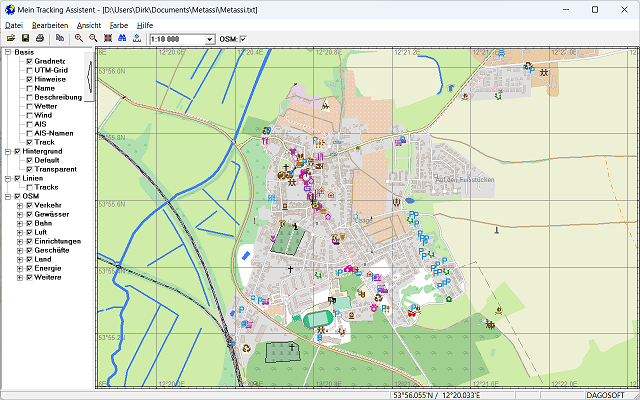Zoom out with the minus magnifier icon

tap(93, 38)
